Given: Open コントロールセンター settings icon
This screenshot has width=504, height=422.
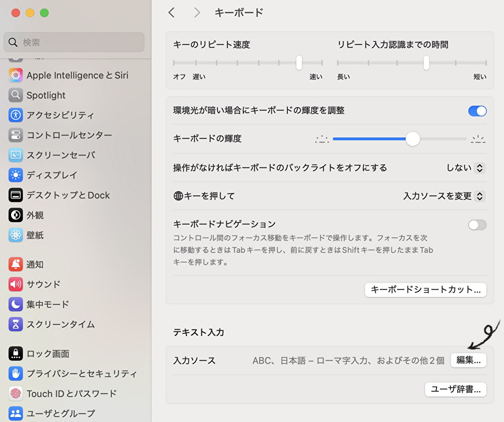Looking at the screenshot, I should tap(16, 135).
